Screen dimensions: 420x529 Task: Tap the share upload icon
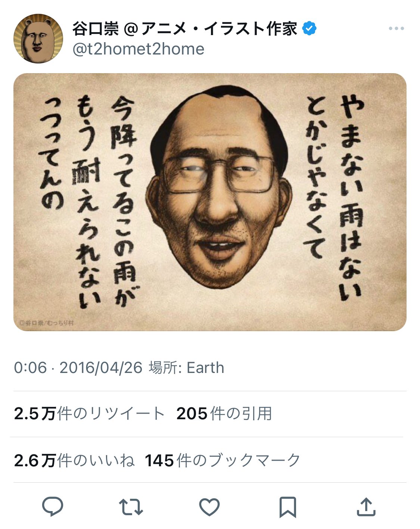(366, 507)
